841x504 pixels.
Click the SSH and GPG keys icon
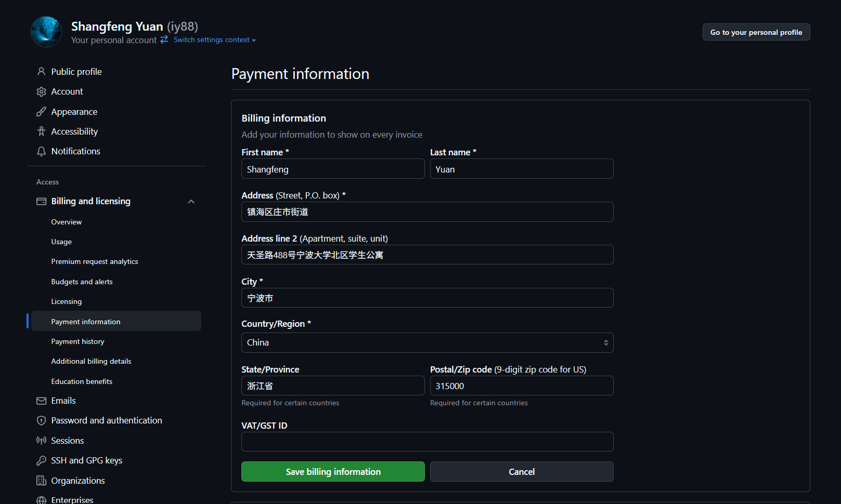[41, 460]
